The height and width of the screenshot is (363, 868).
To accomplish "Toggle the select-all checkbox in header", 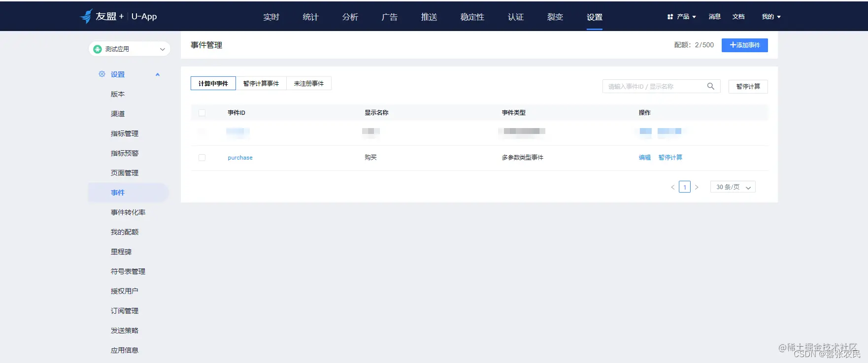I will click(x=202, y=113).
